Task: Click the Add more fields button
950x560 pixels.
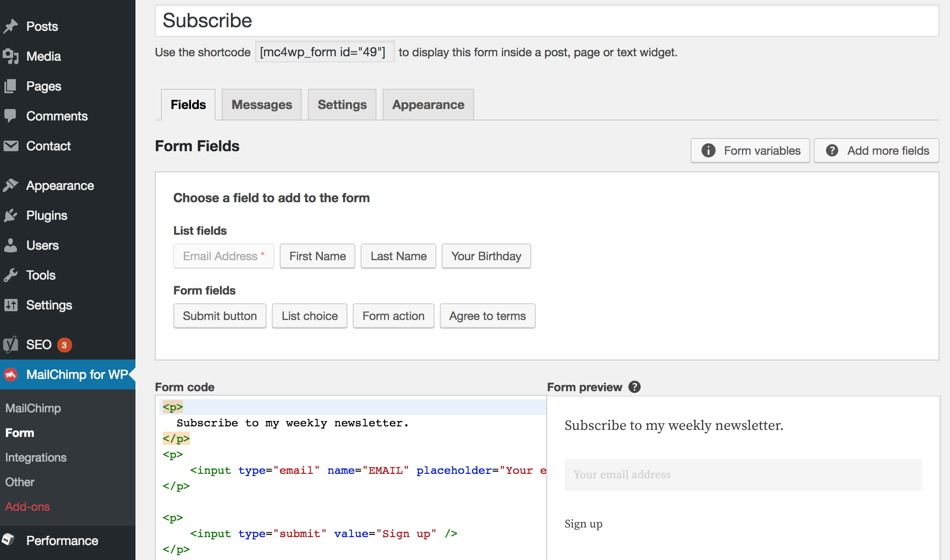Action: 877,151
